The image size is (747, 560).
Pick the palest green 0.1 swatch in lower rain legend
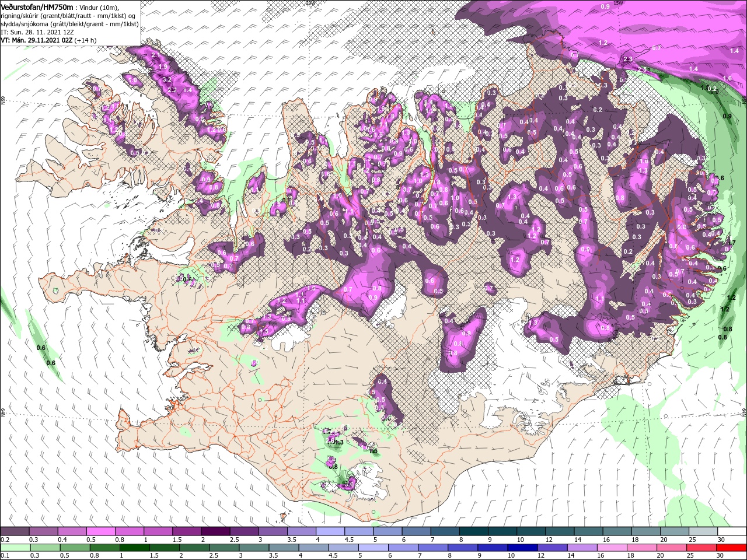click(15, 548)
